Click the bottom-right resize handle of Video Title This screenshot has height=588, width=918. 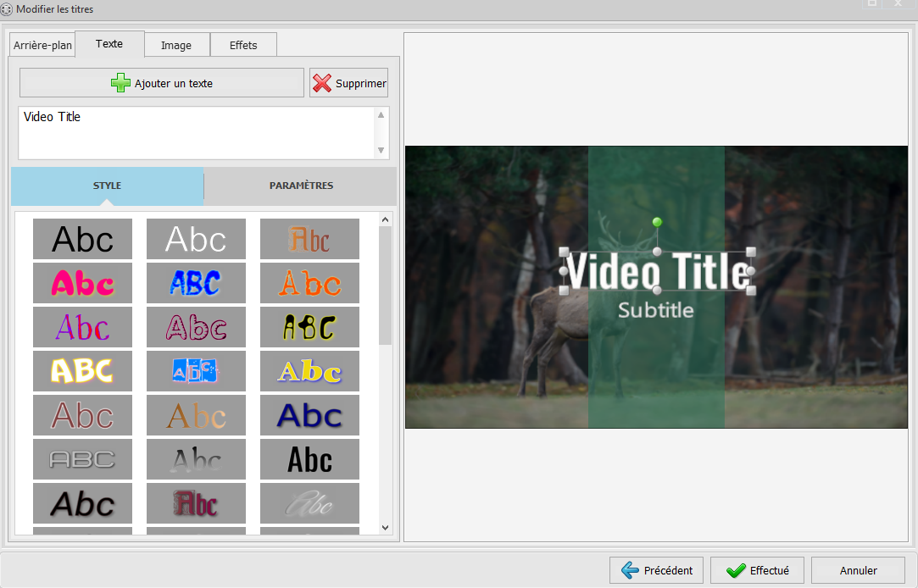[751, 291]
